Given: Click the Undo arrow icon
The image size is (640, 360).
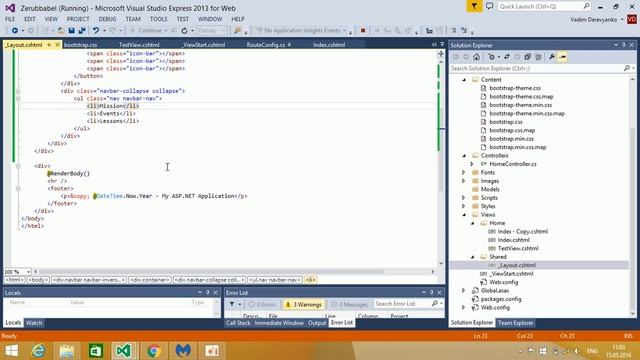Looking at the screenshot, I should point(96,31).
